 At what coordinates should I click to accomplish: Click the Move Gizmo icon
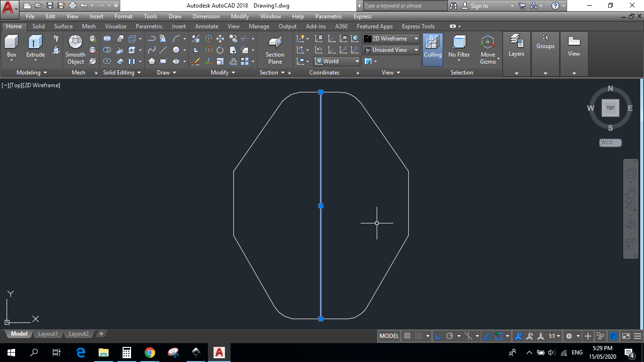[x=488, y=49]
